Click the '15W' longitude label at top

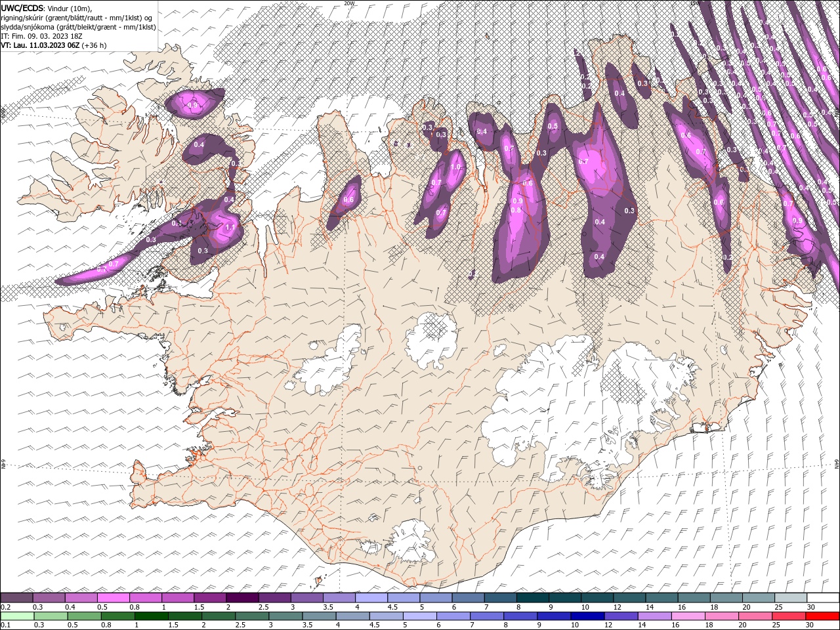696,3
